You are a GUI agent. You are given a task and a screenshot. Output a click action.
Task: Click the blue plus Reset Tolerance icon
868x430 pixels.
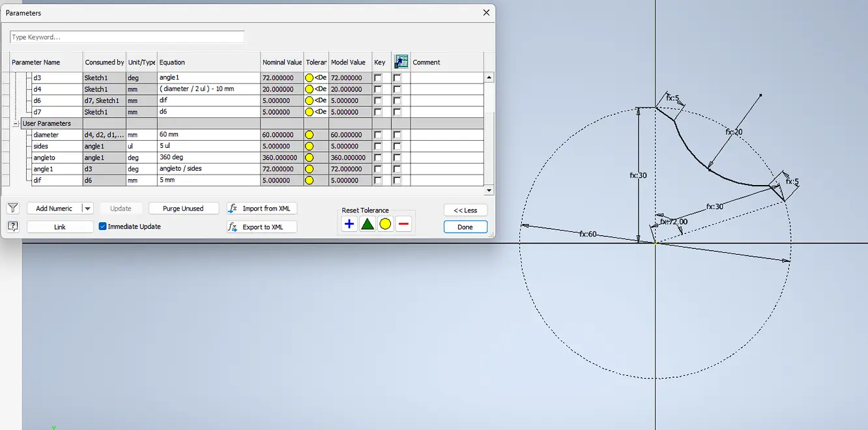351,224
